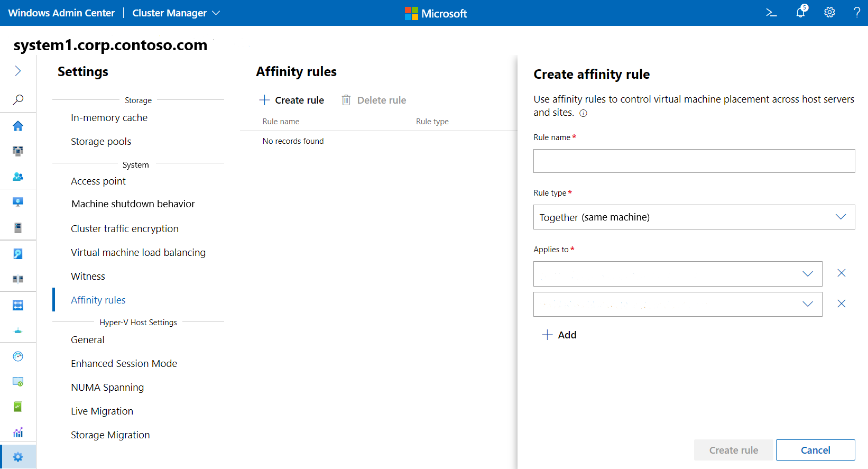Select Virtual machine load balancing setting

[138, 253]
